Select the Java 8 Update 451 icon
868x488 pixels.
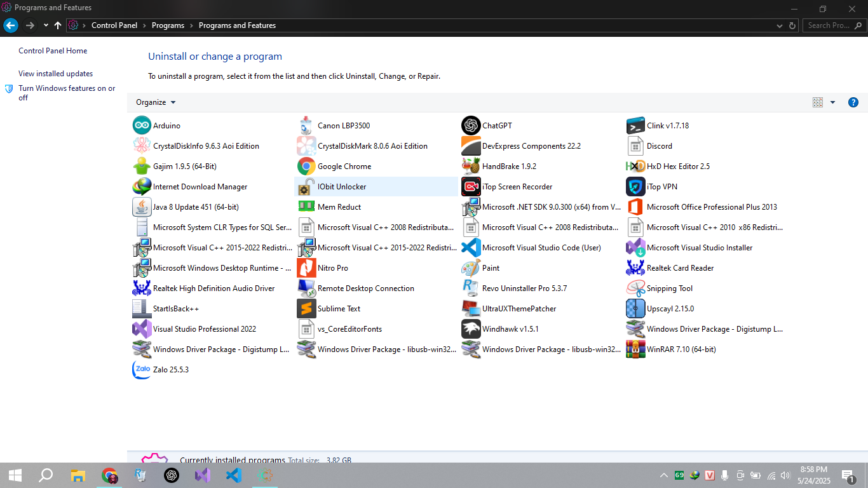pyautogui.click(x=142, y=207)
